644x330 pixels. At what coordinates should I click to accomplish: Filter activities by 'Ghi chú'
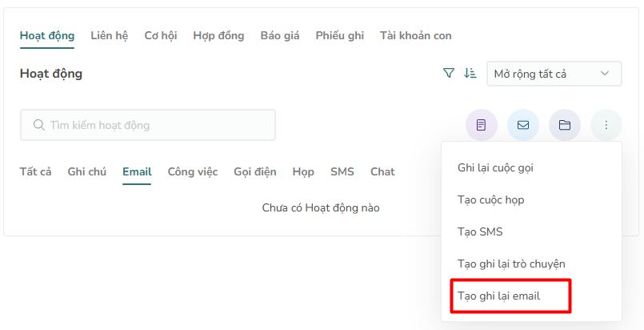(86, 171)
